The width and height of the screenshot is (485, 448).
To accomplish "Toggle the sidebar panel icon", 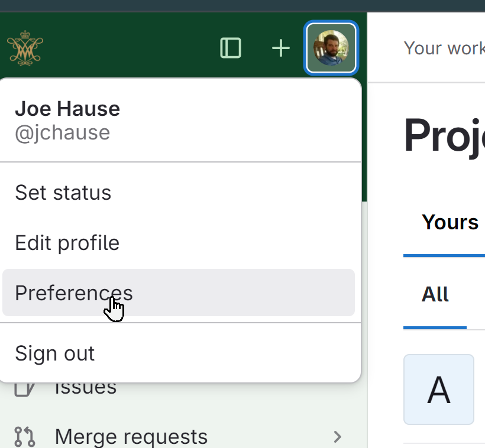I will pyautogui.click(x=231, y=48).
